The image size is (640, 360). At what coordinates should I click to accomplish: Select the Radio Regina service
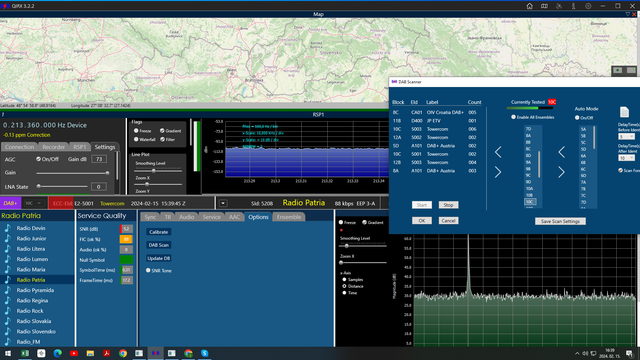[x=32, y=301]
